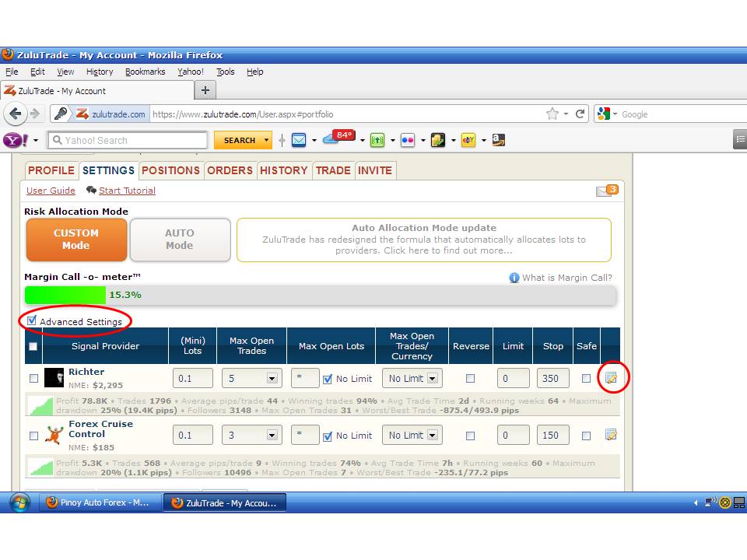Switch to the HISTORY tab
Screen dimensions: 747x560
[283, 170]
